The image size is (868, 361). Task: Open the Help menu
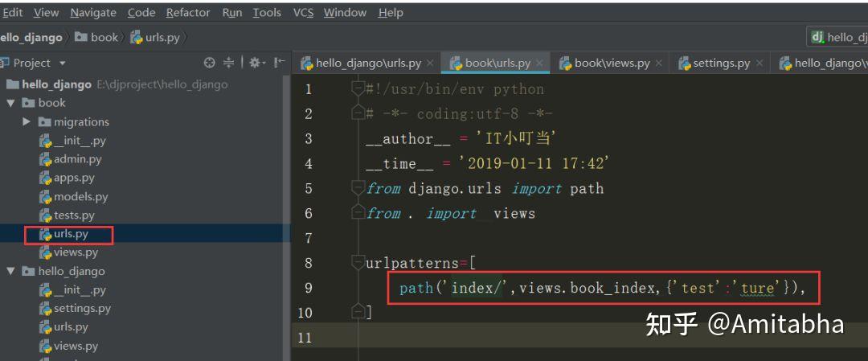coord(391,12)
